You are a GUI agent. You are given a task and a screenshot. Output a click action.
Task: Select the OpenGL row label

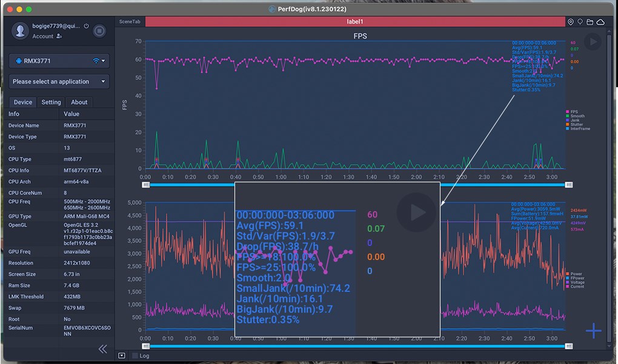[x=18, y=225]
